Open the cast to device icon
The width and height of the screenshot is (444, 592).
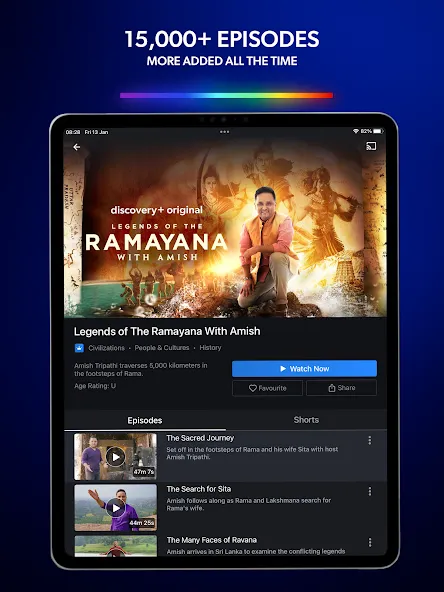371,146
